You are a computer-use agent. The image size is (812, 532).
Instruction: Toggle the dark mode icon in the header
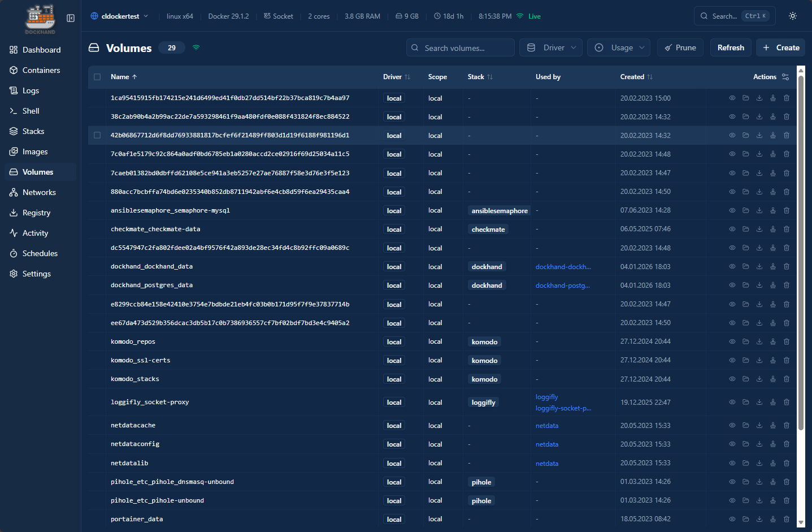pos(792,16)
